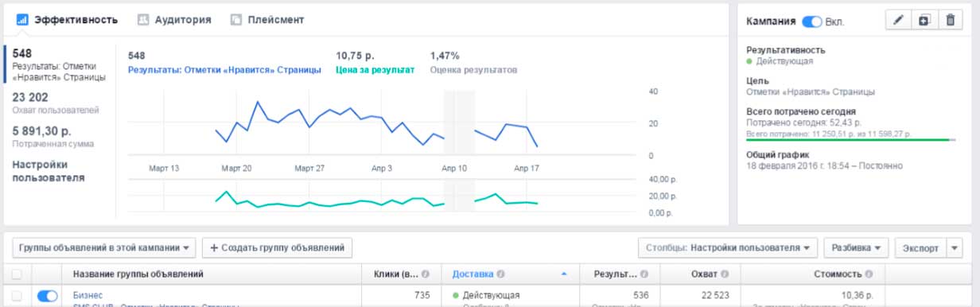Tick the checkbox for the Бизнес row
This screenshot has width=980, height=307.
point(17,296)
